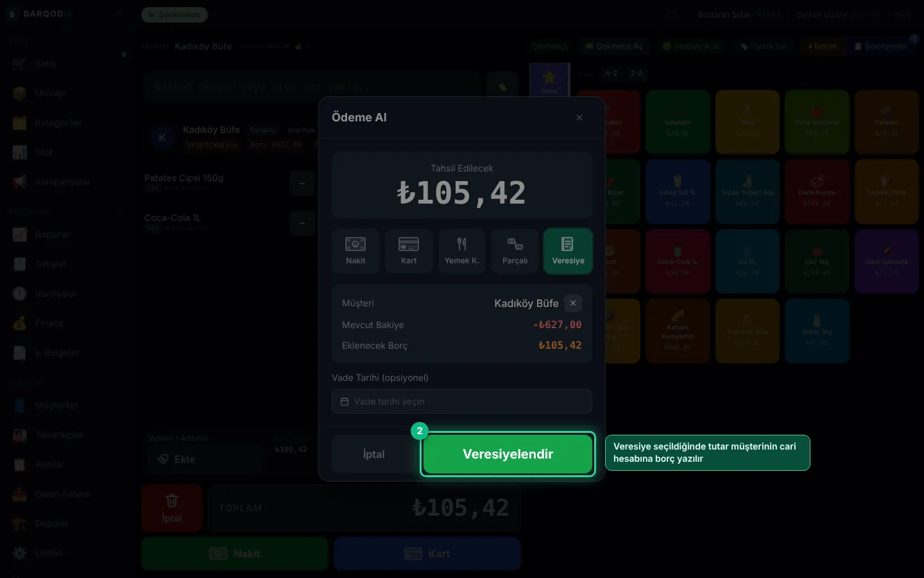Viewport: 924px width, 578px height.
Task: Choose Kart payment option in dialog
Action: click(x=409, y=251)
